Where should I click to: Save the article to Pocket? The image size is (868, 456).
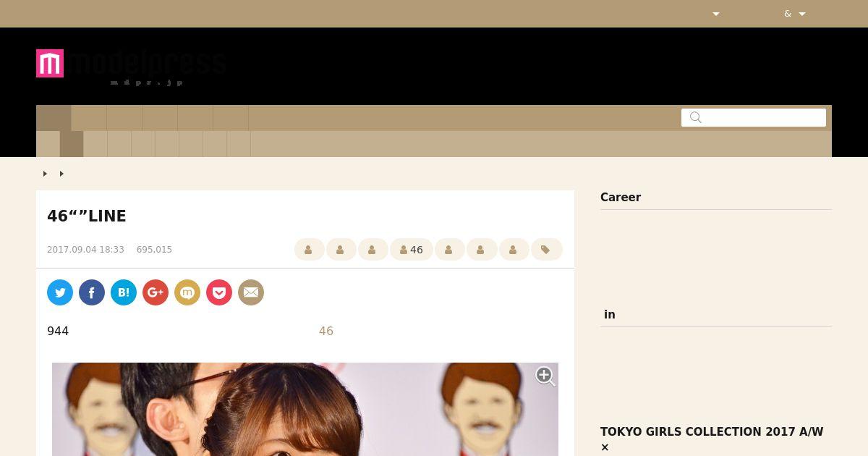219,292
